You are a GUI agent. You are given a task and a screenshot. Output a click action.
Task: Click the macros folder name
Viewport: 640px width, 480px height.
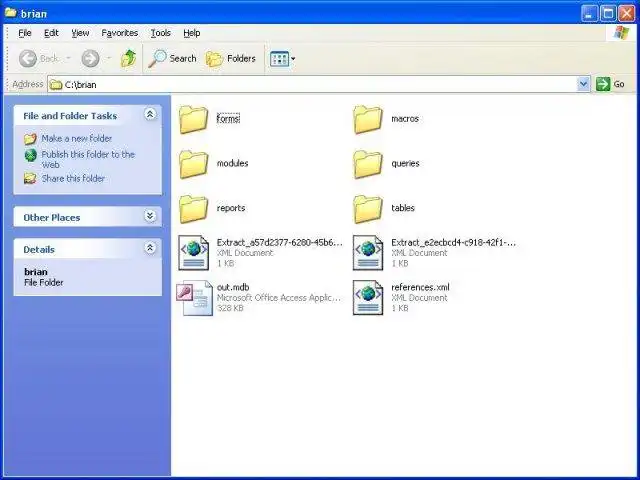pyautogui.click(x=405, y=119)
